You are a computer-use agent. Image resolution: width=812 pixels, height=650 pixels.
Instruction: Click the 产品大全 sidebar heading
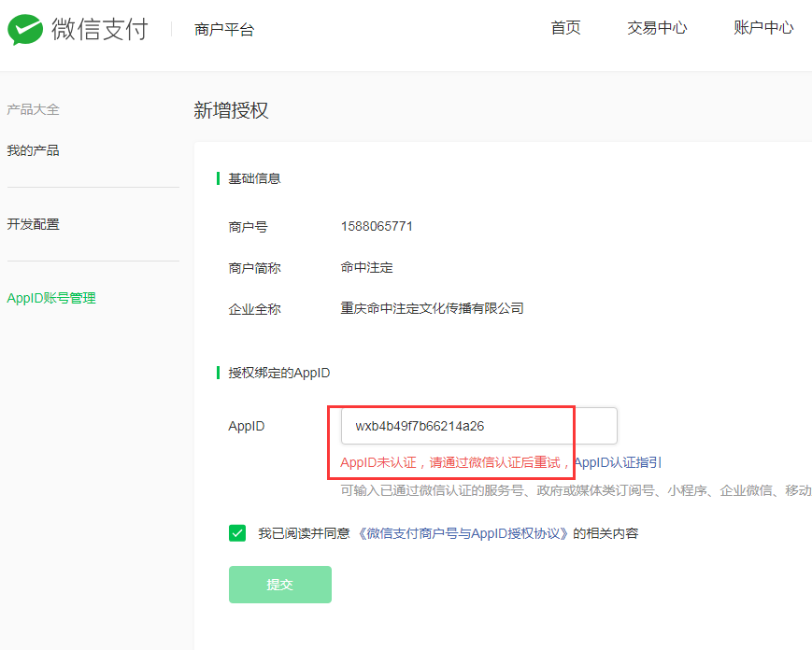tap(33, 109)
